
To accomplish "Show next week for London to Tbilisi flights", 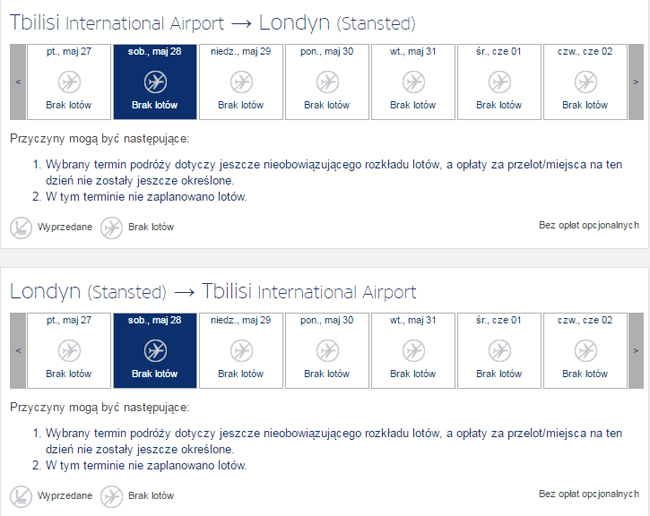I will (x=635, y=350).
